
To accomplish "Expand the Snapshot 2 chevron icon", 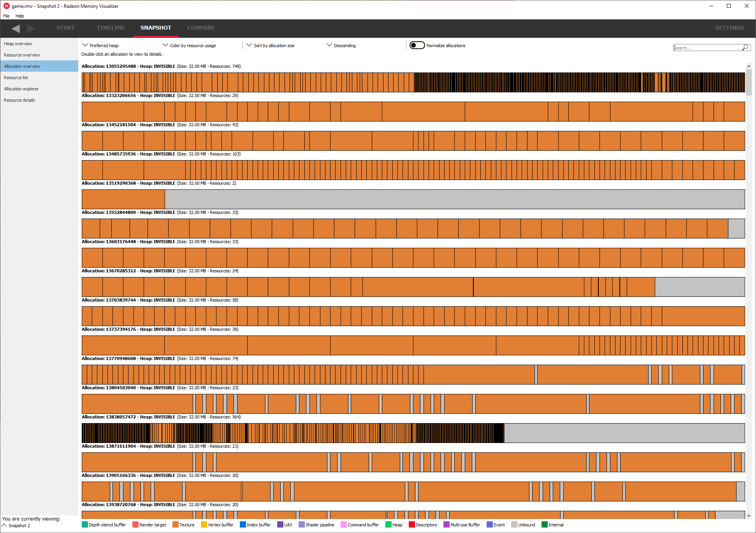I will (x=4, y=525).
